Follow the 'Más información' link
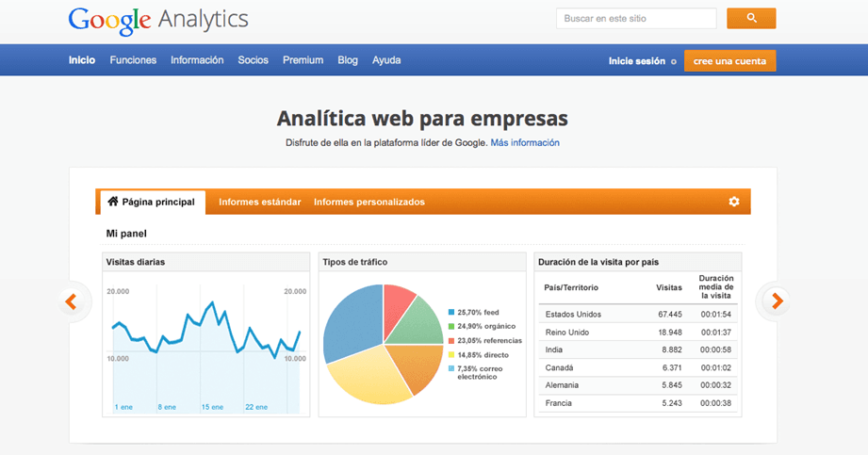 [x=525, y=142]
